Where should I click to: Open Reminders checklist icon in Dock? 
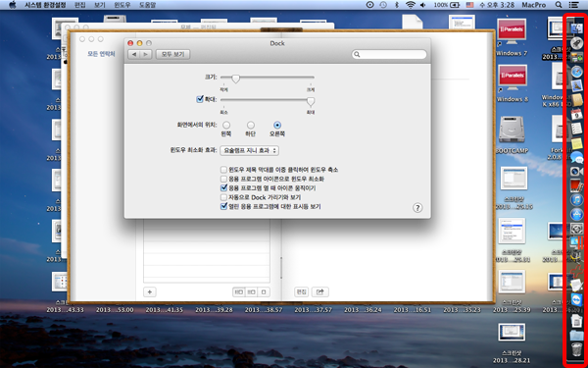coord(577,129)
